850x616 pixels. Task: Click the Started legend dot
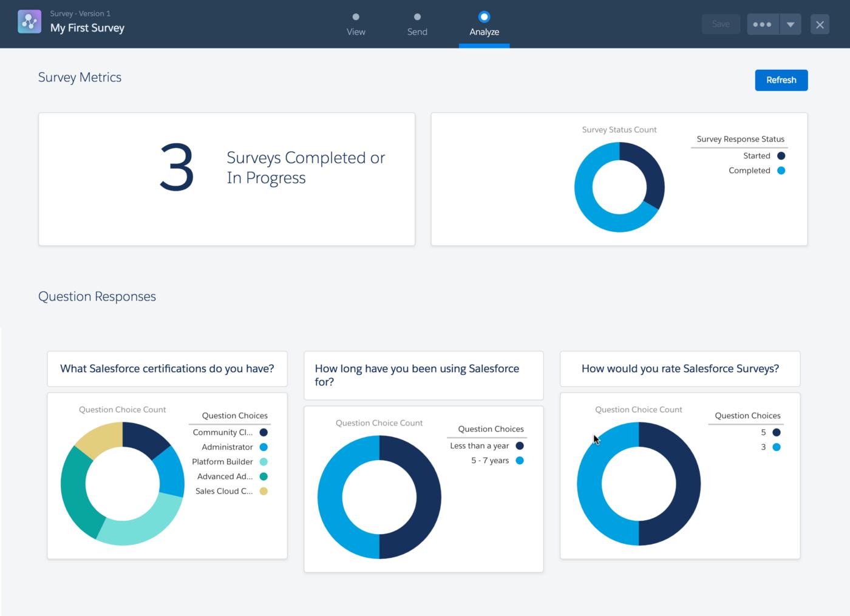781,155
